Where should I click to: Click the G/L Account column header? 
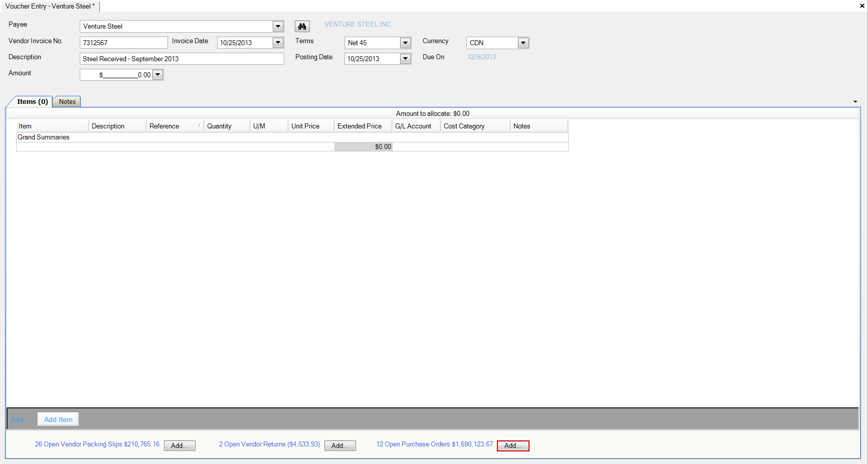(x=416, y=126)
